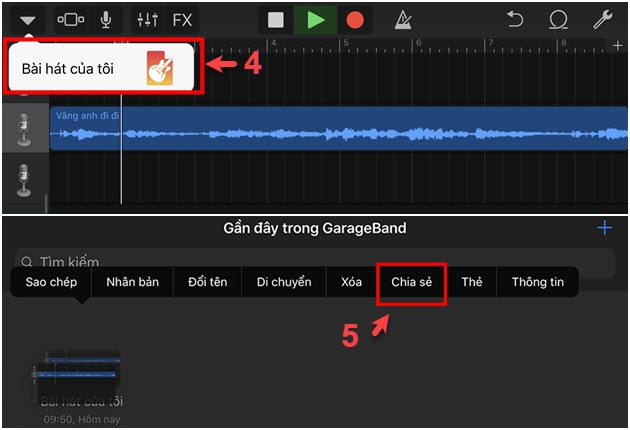Screen dimensions: 630x430
Task: Open the navigation dropdown arrow
Action: coord(27,20)
